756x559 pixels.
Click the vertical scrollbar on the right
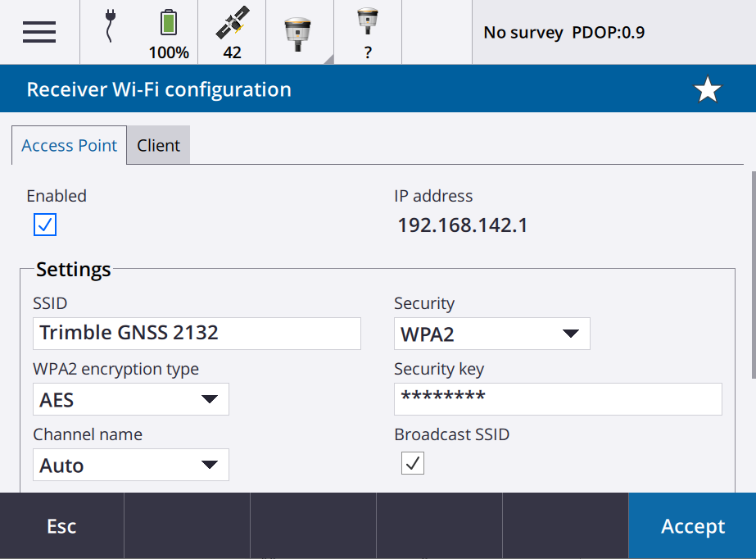tap(753, 275)
